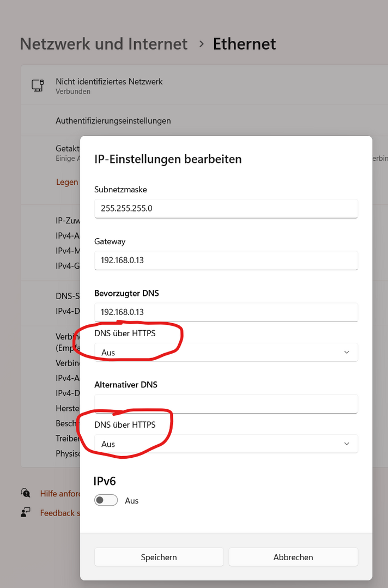Go back to Netzwerk und Internet breadcrumb

[x=104, y=44]
